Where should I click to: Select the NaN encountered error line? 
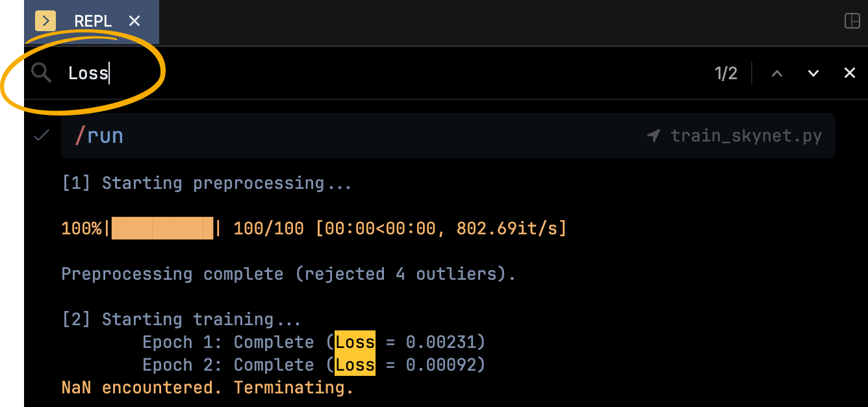point(207,388)
